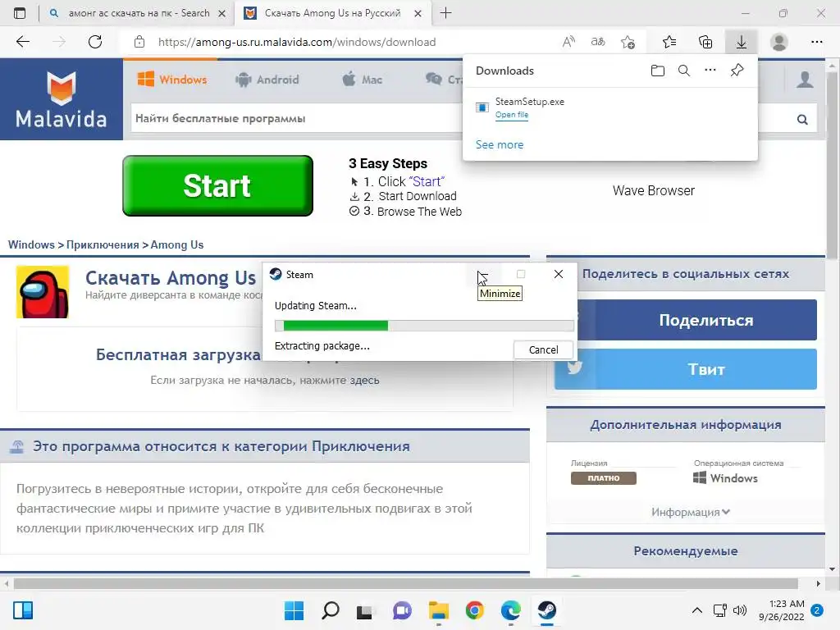
Task: Click the Among Us app icon
Action: 43,292
